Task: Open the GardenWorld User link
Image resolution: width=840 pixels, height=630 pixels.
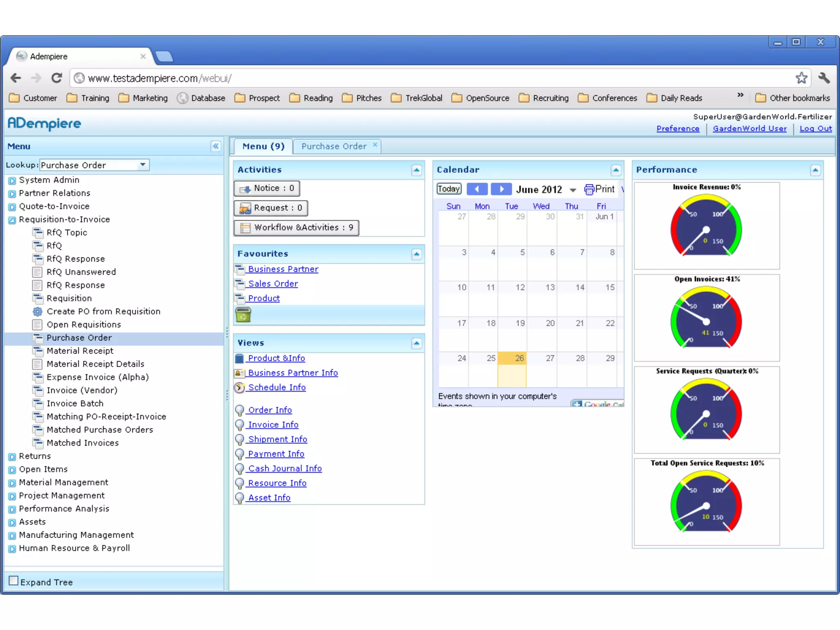Action: pos(750,128)
